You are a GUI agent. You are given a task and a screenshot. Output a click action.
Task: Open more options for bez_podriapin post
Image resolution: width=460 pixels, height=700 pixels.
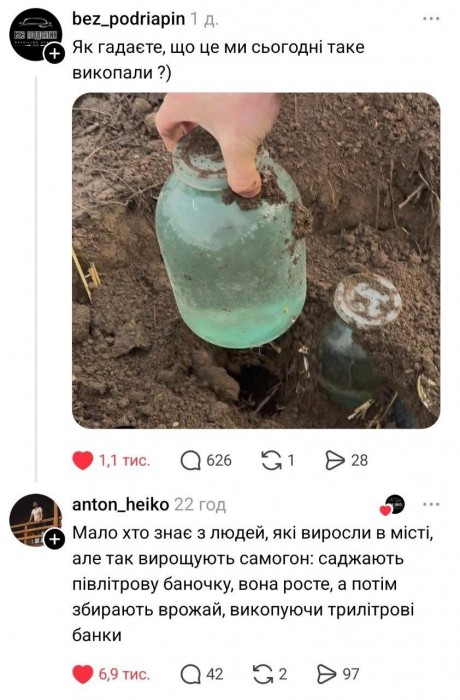tap(431, 19)
